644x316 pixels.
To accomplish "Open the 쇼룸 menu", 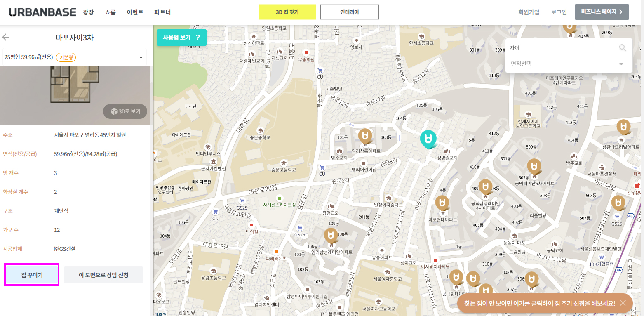I will point(110,12).
